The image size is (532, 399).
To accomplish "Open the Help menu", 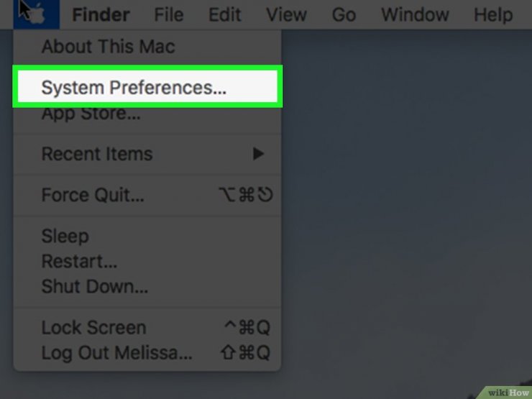I will point(493,15).
